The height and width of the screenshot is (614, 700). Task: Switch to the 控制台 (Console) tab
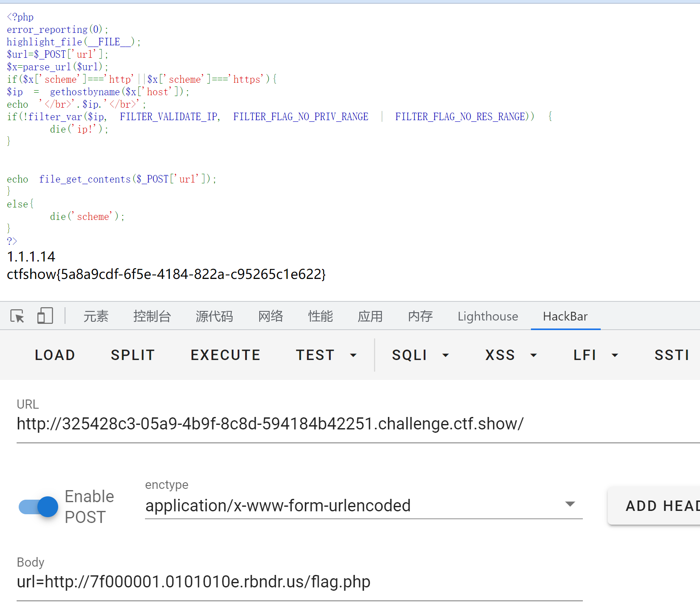(152, 316)
